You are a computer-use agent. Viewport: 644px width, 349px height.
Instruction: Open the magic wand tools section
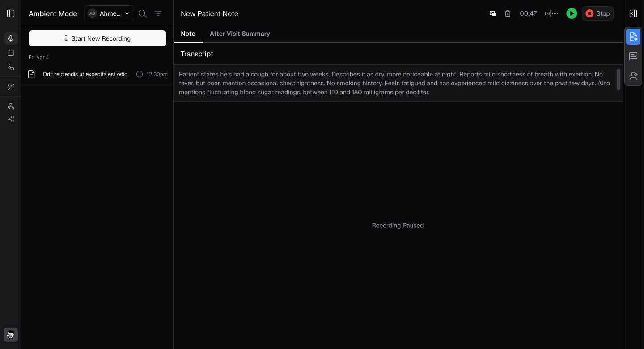[11, 87]
